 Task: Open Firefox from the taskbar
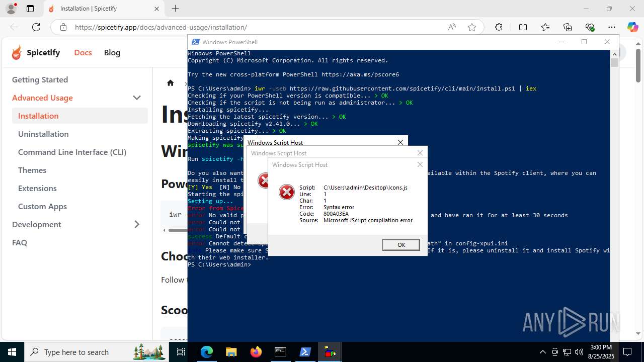pos(256,352)
